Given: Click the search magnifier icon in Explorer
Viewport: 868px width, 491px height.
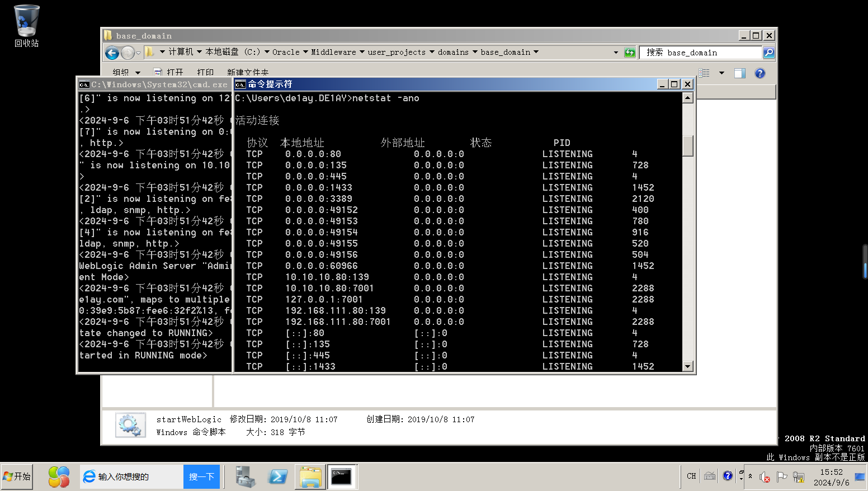Looking at the screenshot, I should [769, 53].
